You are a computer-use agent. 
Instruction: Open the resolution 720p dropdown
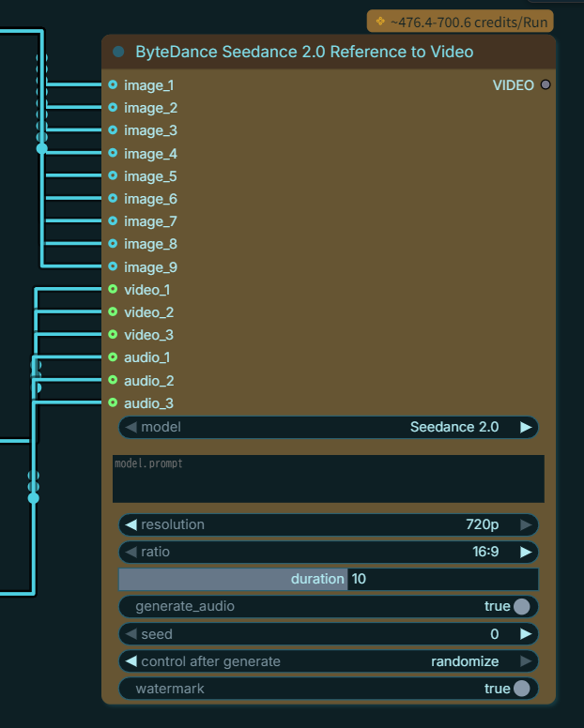coord(329,524)
